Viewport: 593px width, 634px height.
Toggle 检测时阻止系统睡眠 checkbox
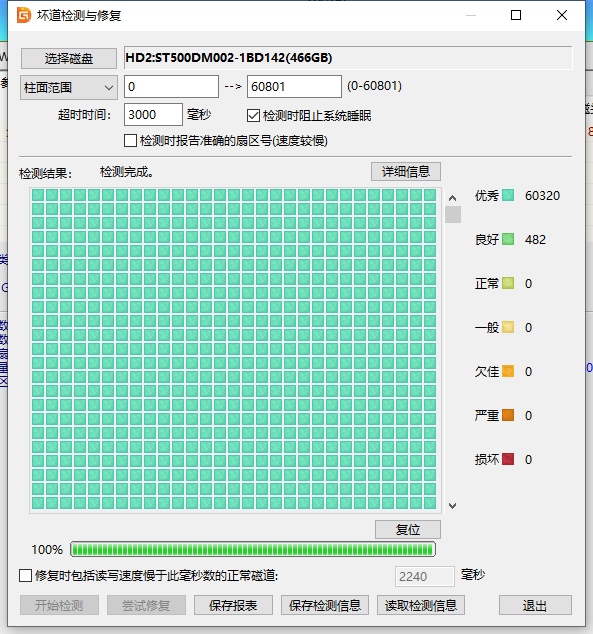click(253, 116)
